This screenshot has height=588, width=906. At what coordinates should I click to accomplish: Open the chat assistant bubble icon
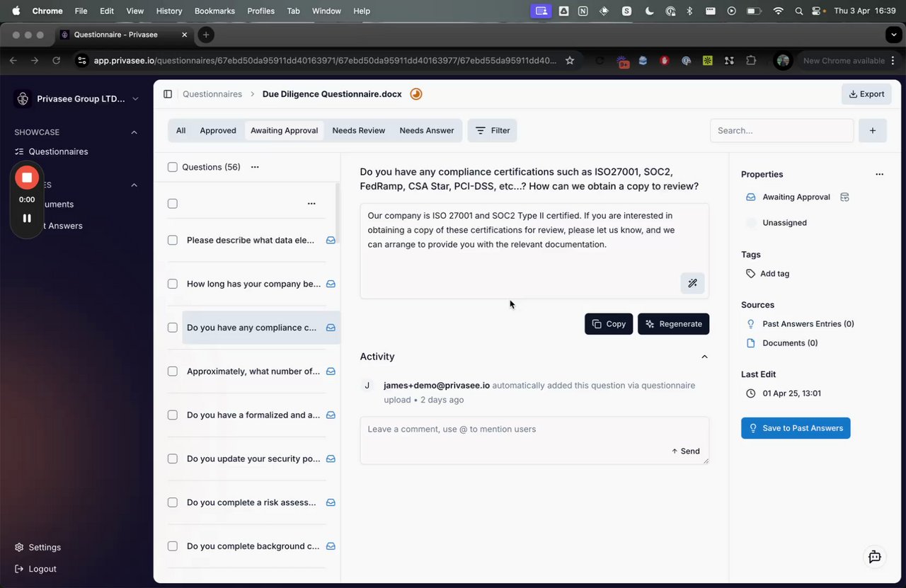[x=875, y=557]
